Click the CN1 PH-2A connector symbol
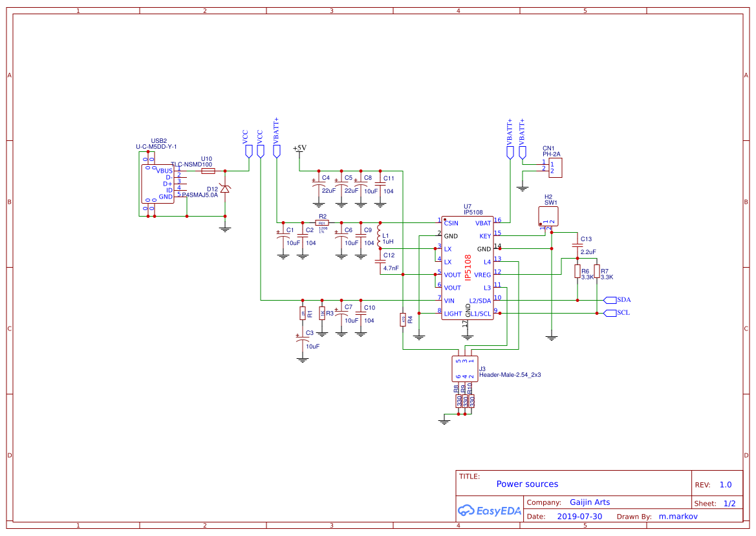Image resolution: width=756 pixels, height=536 pixels. pyautogui.click(x=557, y=167)
